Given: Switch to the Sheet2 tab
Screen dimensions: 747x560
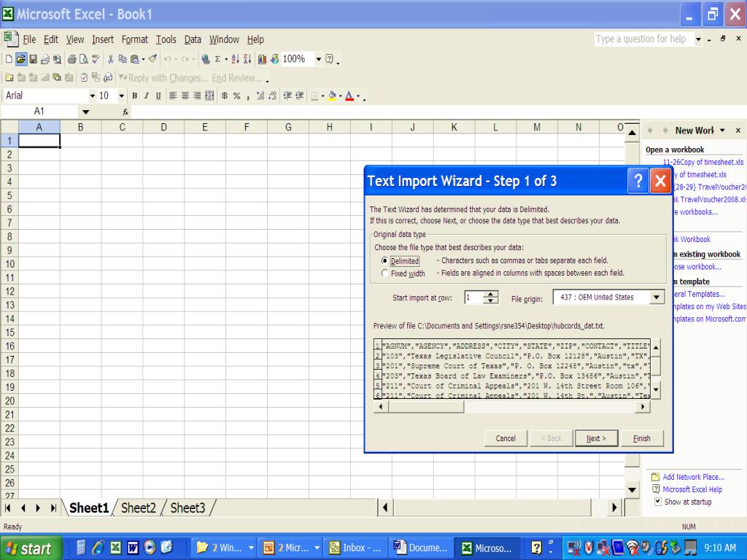Looking at the screenshot, I should point(138,508).
